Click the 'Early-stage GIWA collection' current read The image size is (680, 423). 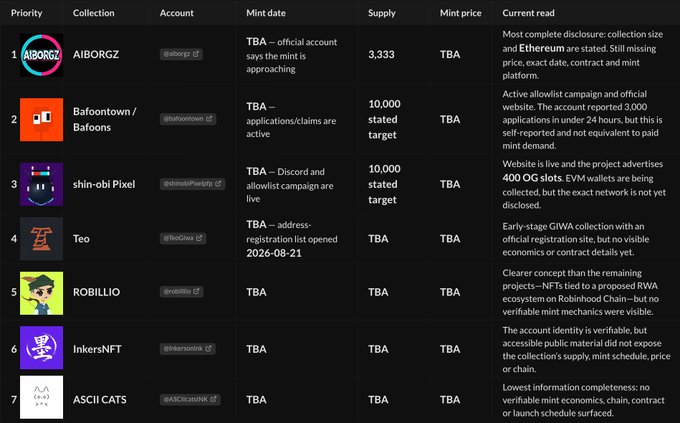coord(576,239)
